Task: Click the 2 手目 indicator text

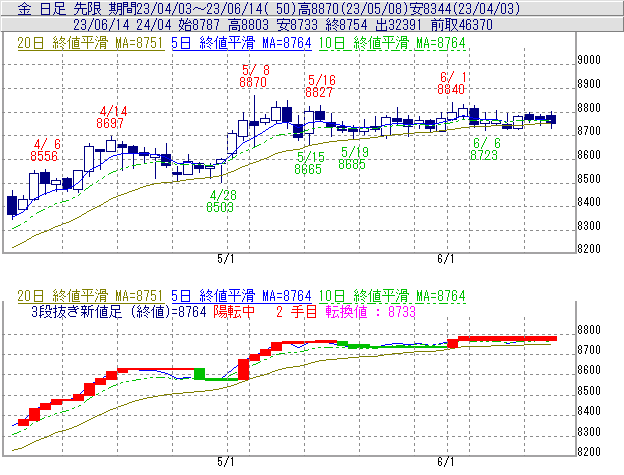Action: coord(296,311)
